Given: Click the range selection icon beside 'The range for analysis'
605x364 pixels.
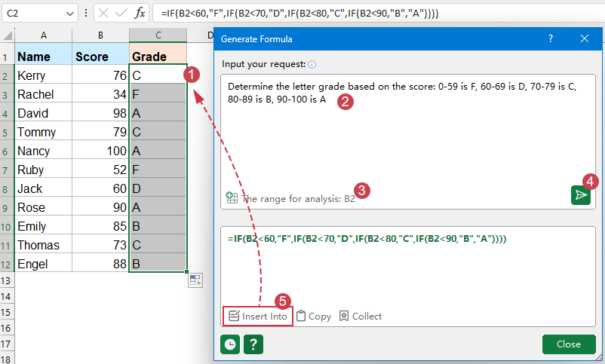Looking at the screenshot, I should point(232,198).
